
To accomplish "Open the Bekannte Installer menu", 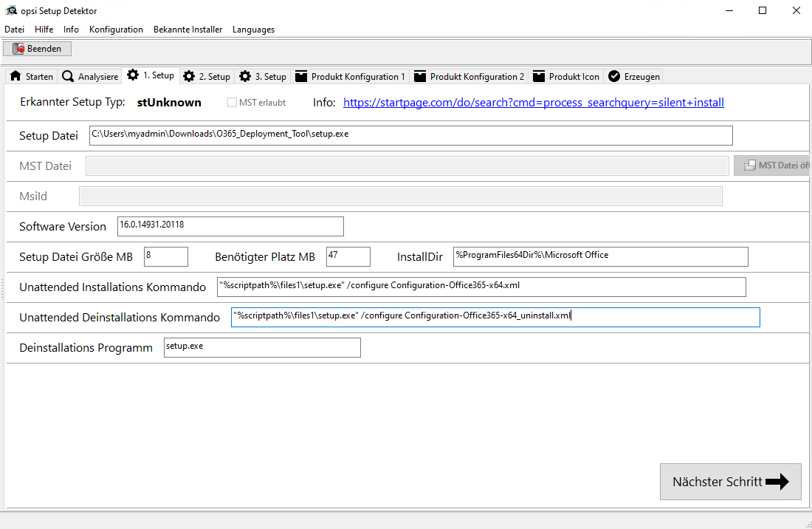I will (187, 30).
